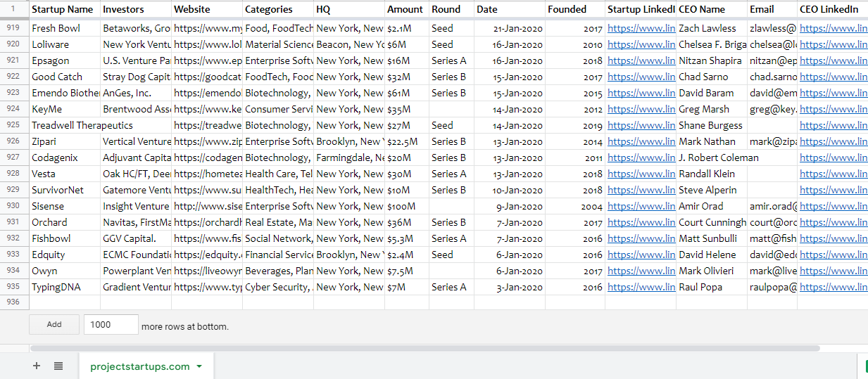The height and width of the screenshot is (379, 868).
Task: Select the HQ header cell
Action: point(349,9)
